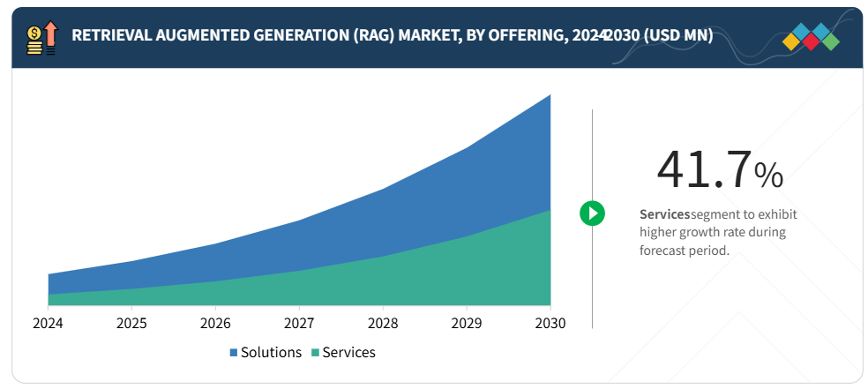Select the 2024 x-axis label
868x389 pixels.
48,323
